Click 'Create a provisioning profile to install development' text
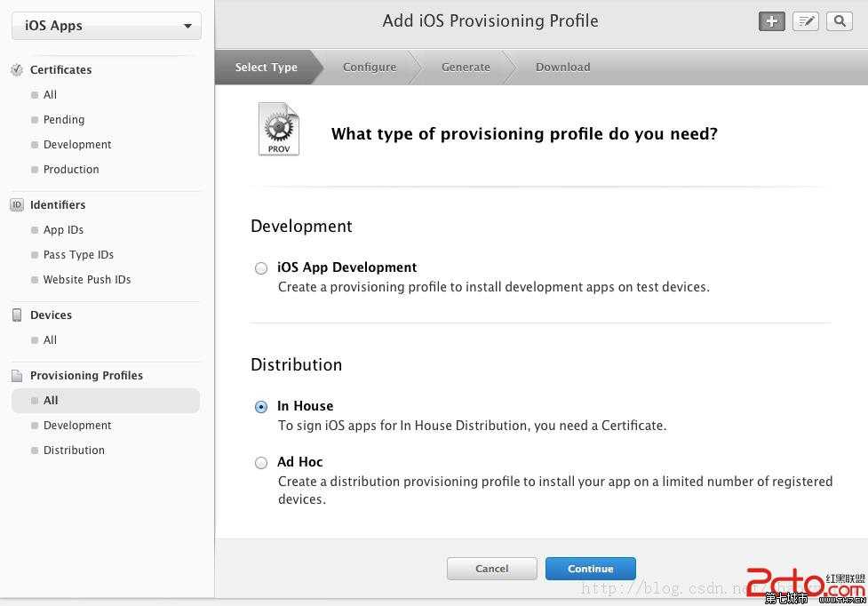Image resolution: width=868 pixels, height=606 pixels. coord(494,287)
